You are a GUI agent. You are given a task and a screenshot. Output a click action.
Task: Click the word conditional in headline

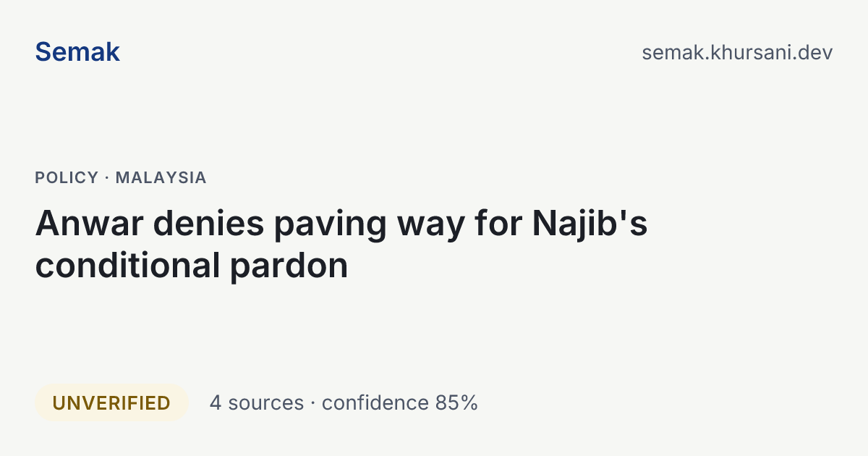pyautogui.click(x=127, y=265)
